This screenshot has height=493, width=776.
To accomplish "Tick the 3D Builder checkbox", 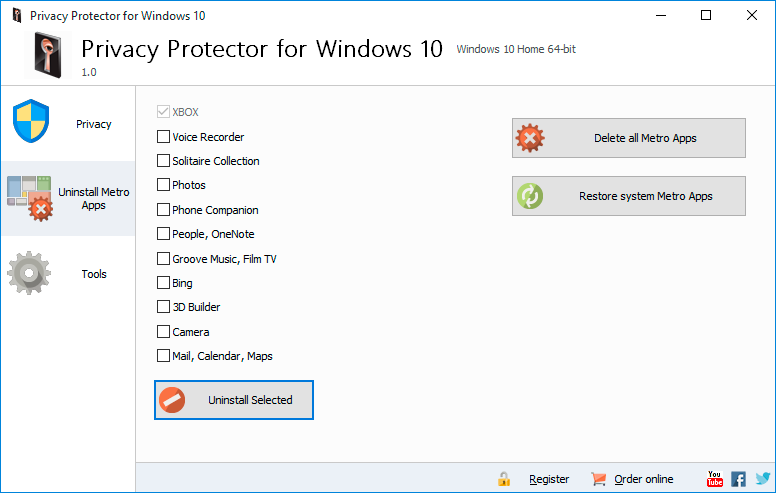I will point(163,307).
